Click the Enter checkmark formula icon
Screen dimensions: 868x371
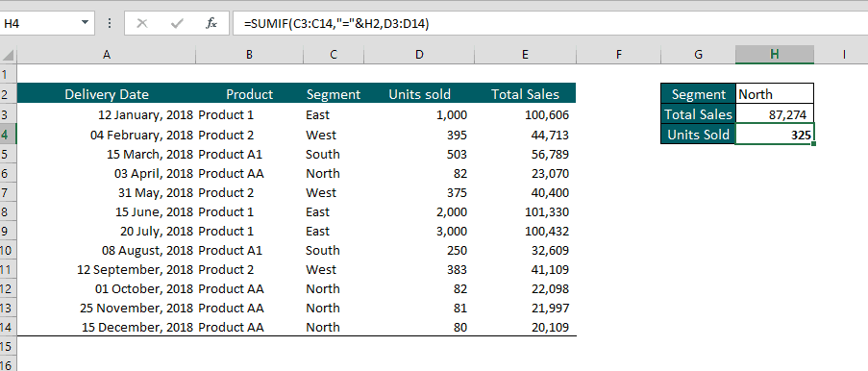tap(177, 23)
